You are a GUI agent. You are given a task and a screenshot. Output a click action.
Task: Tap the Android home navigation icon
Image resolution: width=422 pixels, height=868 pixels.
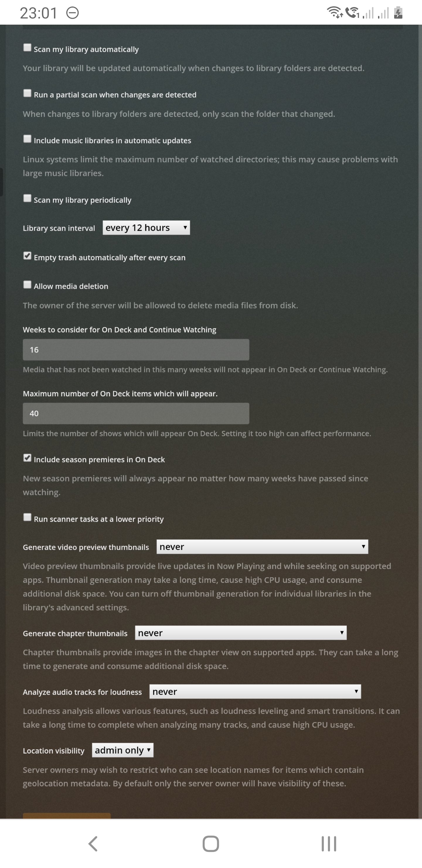point(211,844)
